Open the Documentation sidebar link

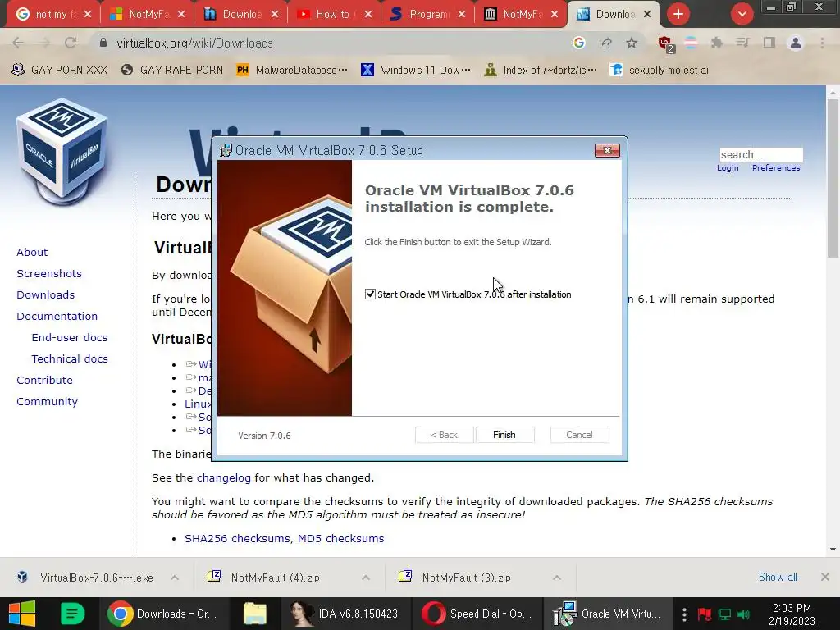click(x=57, y=316)
